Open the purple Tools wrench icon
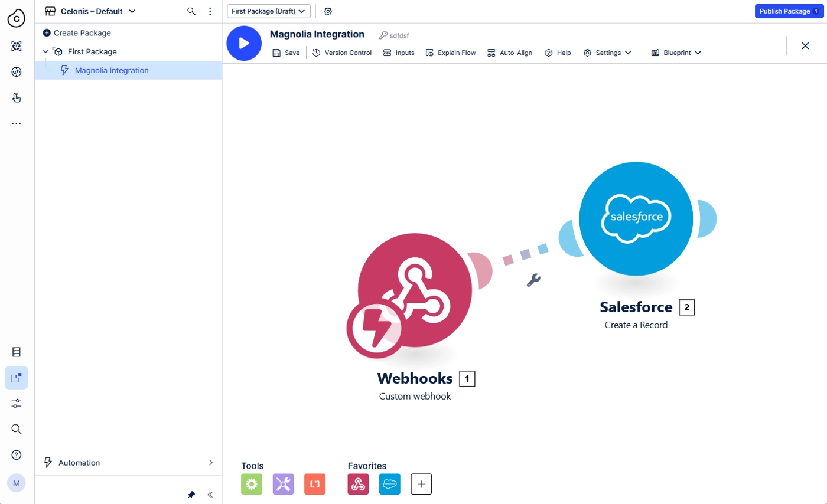The height and width of the screenshot is (504, 827). [x=283, y=484]
